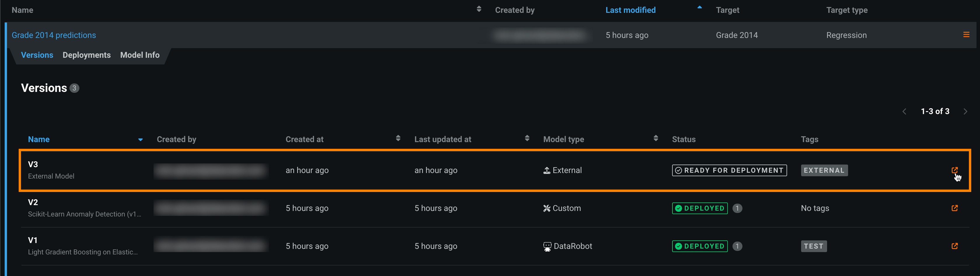Open V2 version external link icon
Image resolution: width=980 pixels, height=276 pixels.
(954, 208)
